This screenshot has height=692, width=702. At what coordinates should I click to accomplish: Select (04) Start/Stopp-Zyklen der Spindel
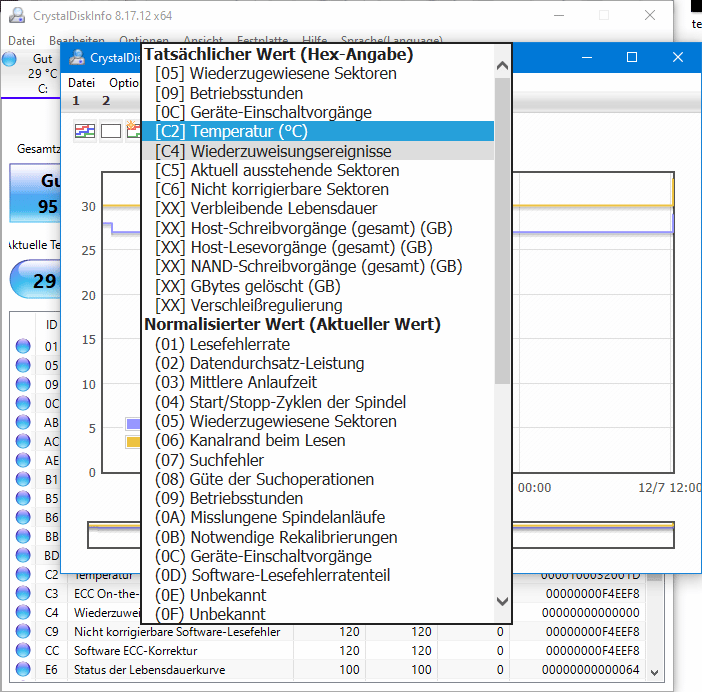(x=318, y=402)
